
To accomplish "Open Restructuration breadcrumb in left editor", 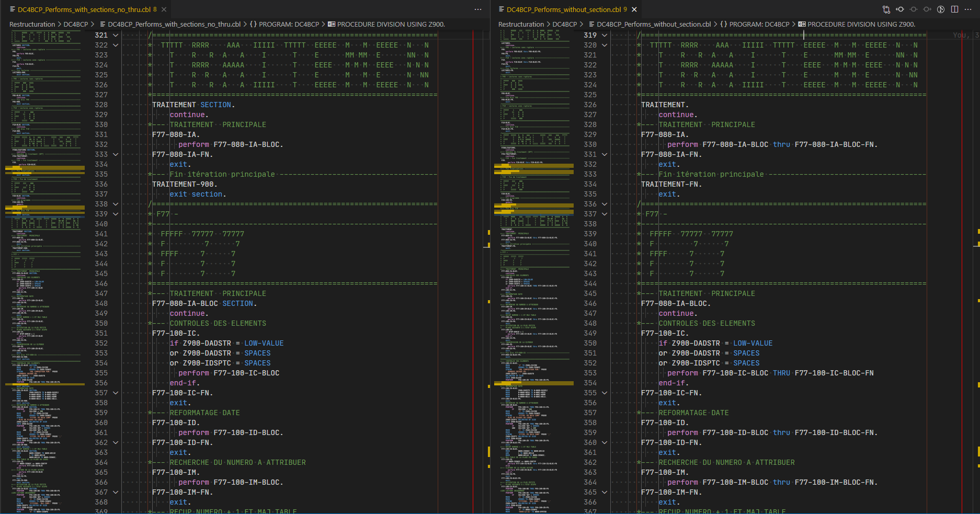I will (x=32, y=24).
